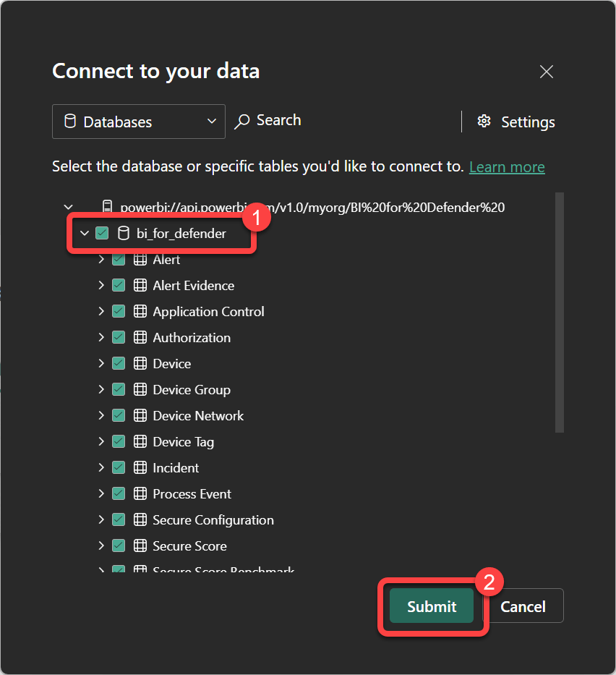Open the Databases dropdown
The image size is (616, 675).
(139, 122)
